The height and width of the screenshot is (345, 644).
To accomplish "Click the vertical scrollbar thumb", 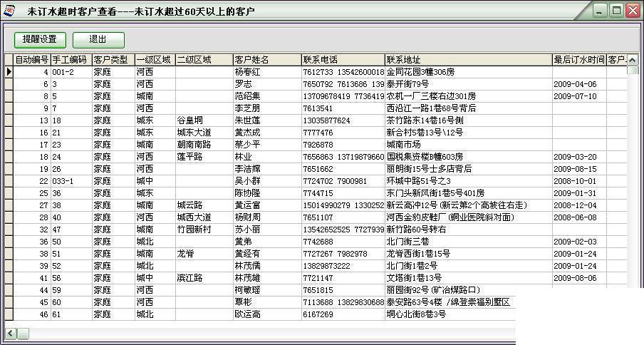I will [632, 71].
